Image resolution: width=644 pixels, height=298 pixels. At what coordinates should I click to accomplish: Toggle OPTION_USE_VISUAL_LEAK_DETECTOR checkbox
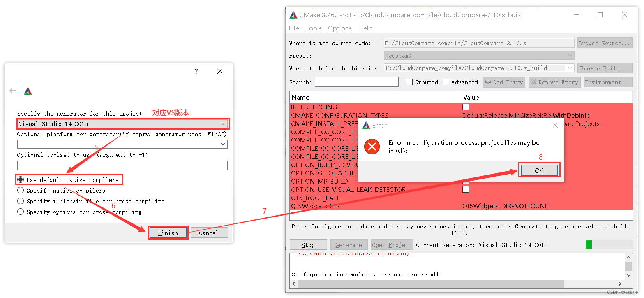[466, 189]
